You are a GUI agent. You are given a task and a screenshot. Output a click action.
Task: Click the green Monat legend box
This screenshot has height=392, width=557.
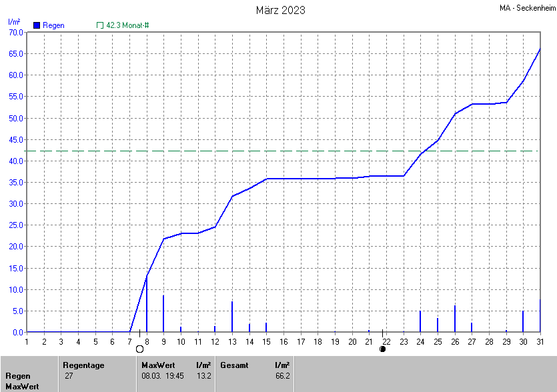pos(100,25)
